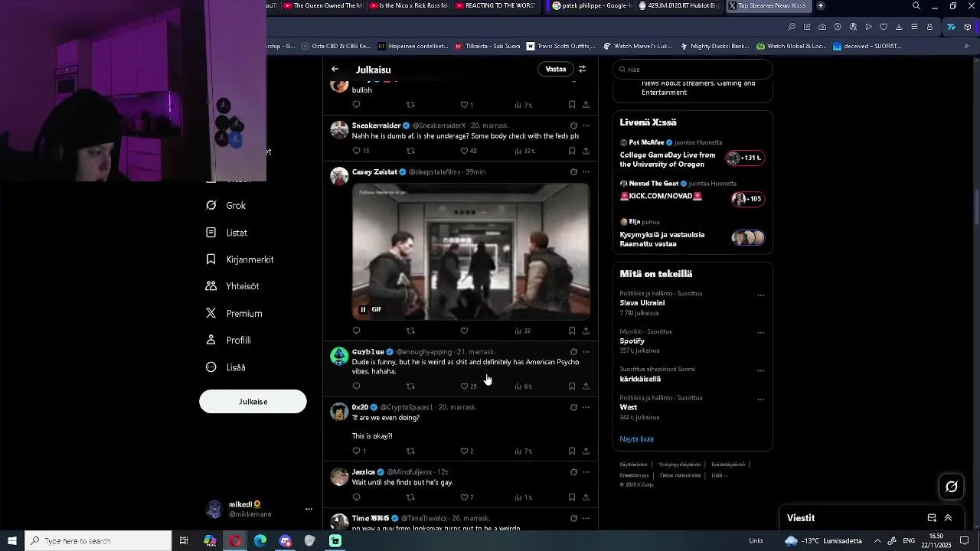Click the Vastaa button

pos(556,69)
